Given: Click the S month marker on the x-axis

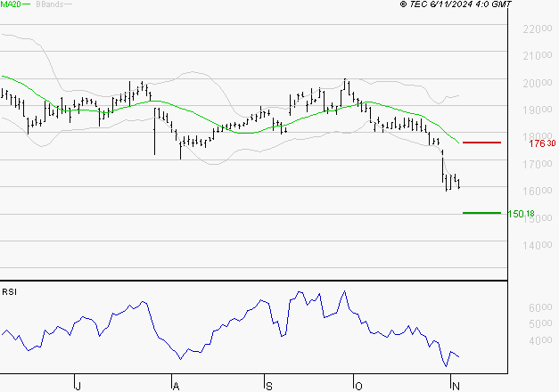Looking at the screenshot, I should [x=268, y=385].
